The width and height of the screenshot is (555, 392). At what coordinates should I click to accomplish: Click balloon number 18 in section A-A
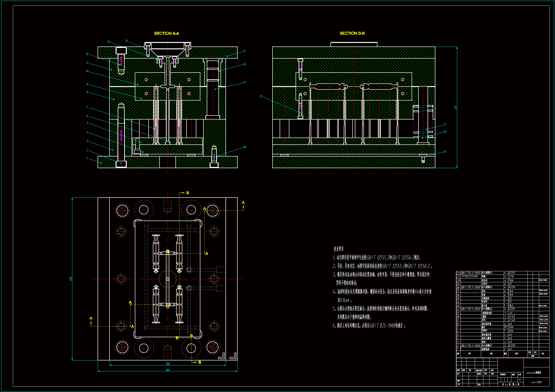(x=244, y=147)
